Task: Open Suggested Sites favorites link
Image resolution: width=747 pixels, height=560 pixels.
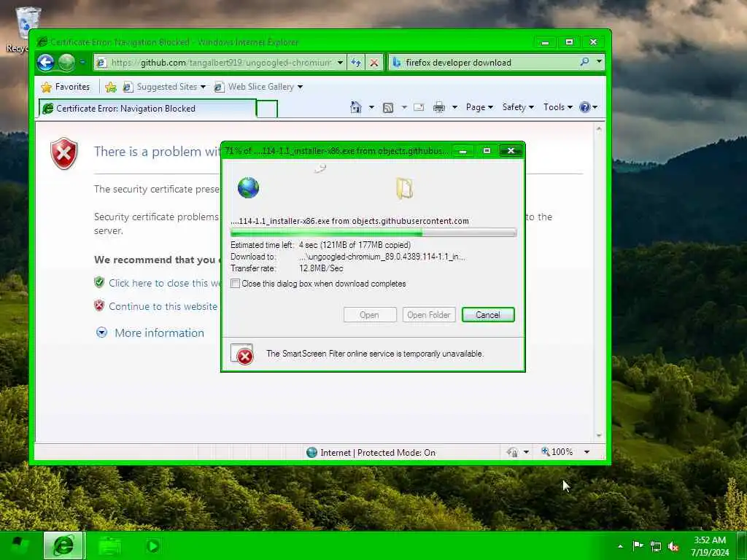Action: (164, 87)
